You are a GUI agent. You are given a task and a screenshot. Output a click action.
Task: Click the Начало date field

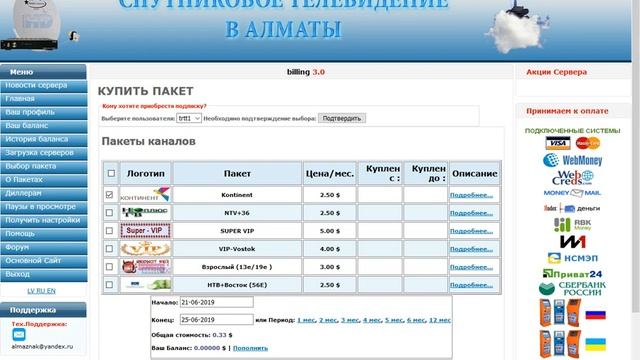(x=216, y=302)
